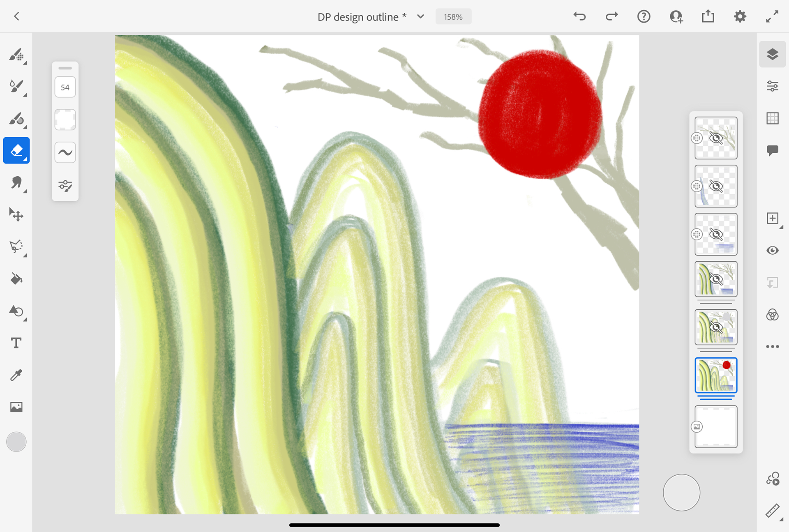
Task: Open the gray color chip
Action: [x=16, y=442]
